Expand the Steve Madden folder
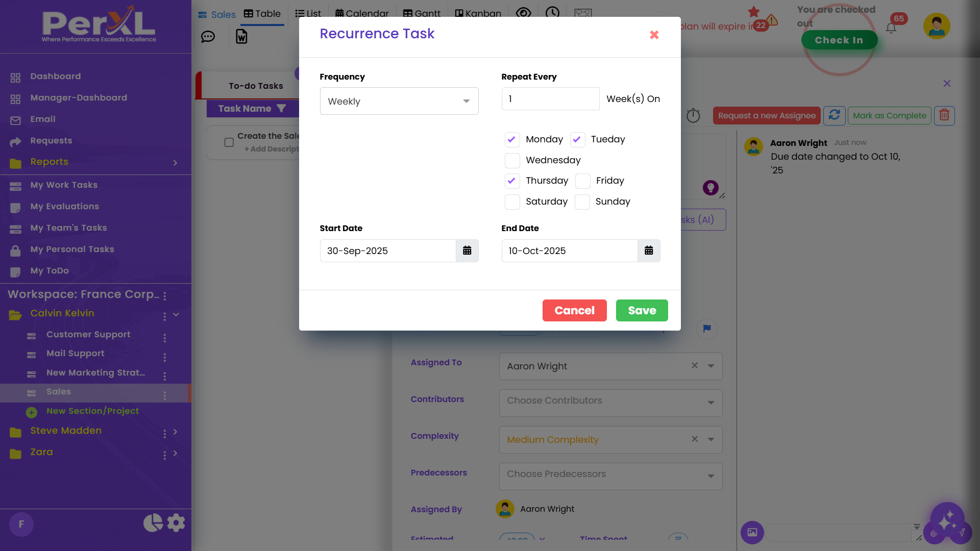 (175, 432)
